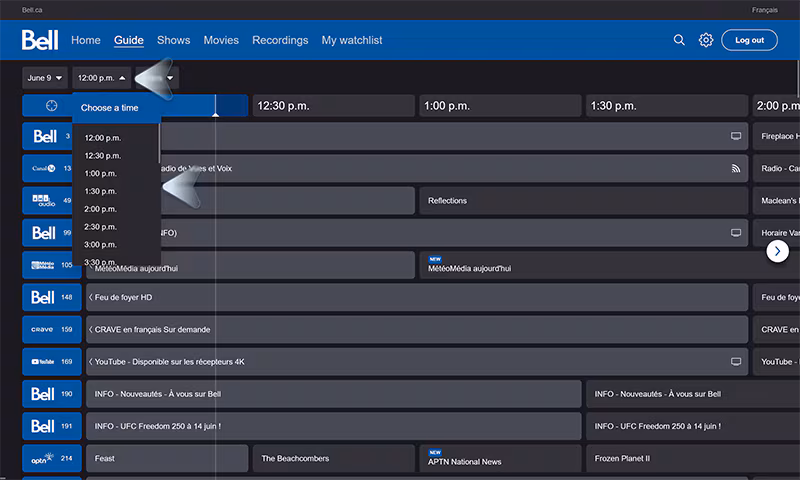Go to the Home tab
The width and height of the screenshot is (800, 480).
tap(86, 40)
